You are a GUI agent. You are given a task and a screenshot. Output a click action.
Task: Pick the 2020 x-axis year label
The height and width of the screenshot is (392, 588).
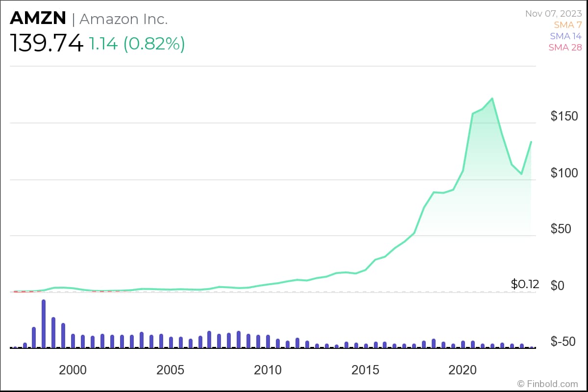[463, 370]
